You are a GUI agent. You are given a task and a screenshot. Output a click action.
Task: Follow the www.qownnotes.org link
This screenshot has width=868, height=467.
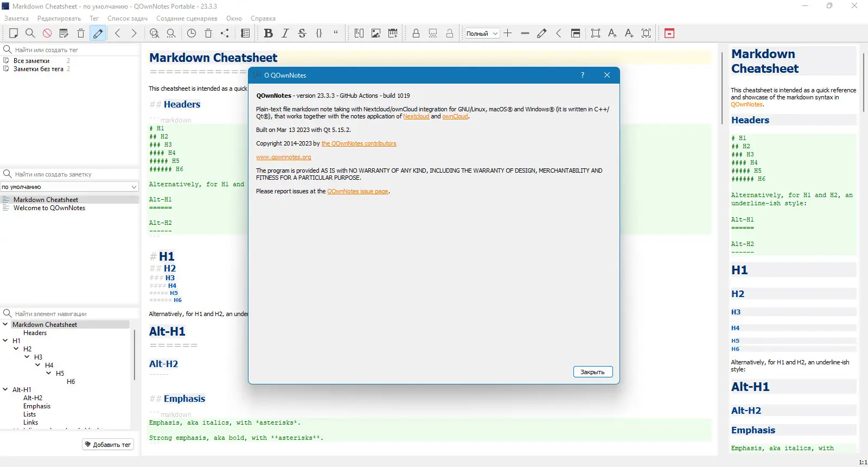coord(284,157)
